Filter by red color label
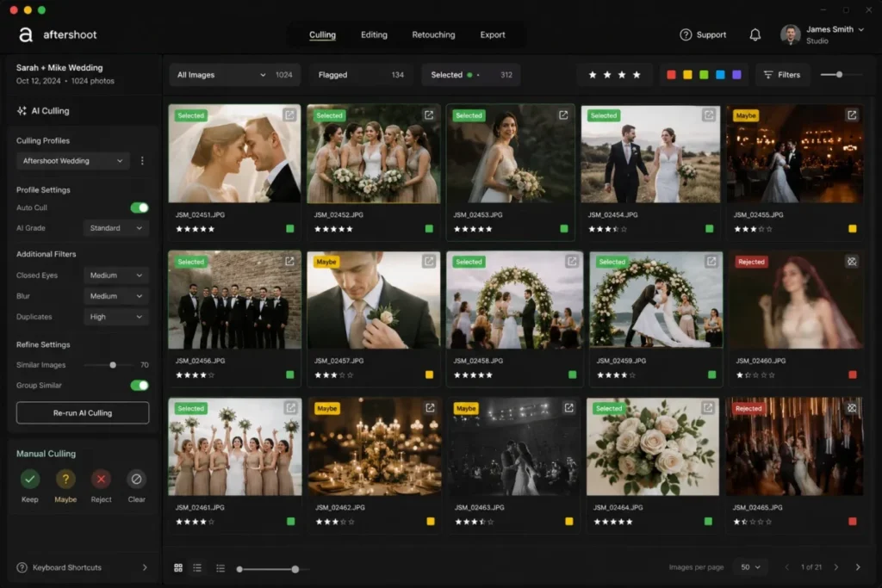The height and width of the screenshot is (588, 882). pos(671,75)
